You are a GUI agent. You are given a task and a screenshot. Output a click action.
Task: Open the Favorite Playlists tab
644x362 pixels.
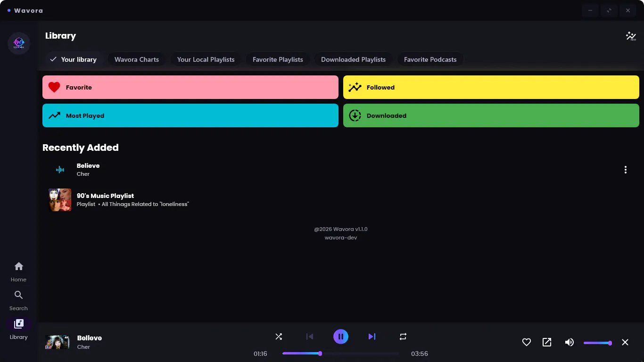click(x=278, y=59)
